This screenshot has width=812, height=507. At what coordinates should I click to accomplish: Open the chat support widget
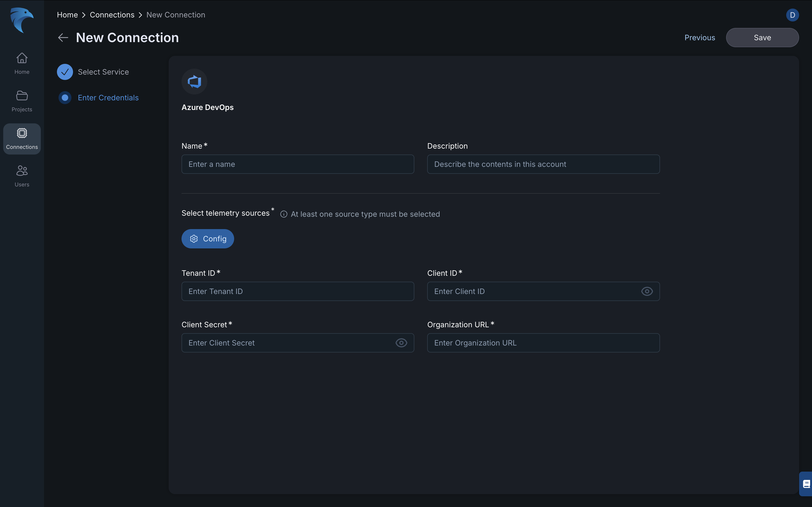point(806,484)
